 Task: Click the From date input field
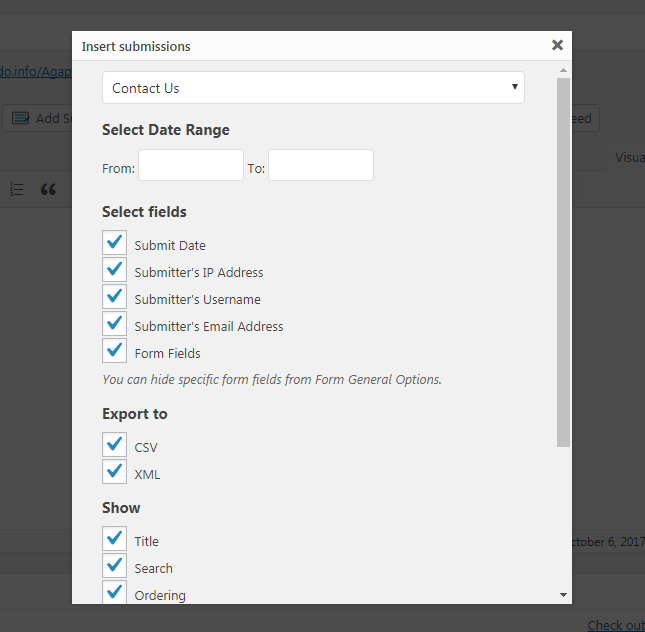tap(191, 165)
